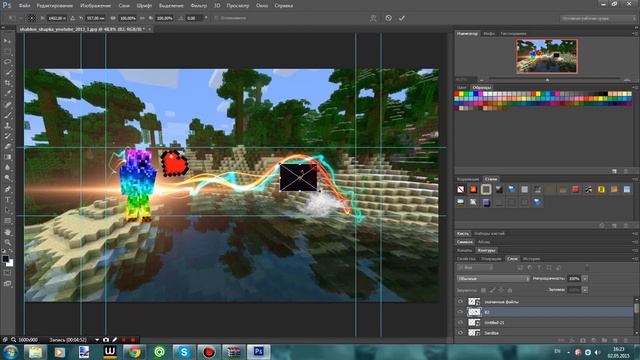The image size is (640, 360).
Task: Cancel the transform with circle icon
Action: tap(388, 18)
